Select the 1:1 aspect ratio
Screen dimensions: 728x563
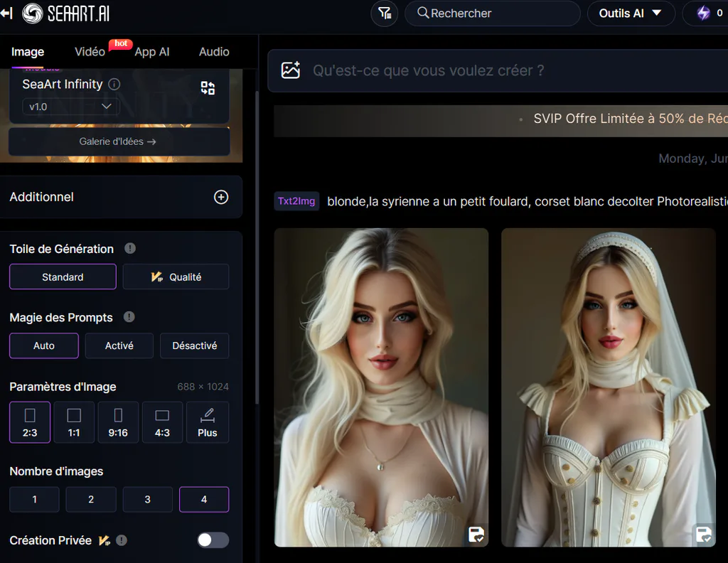74,422
